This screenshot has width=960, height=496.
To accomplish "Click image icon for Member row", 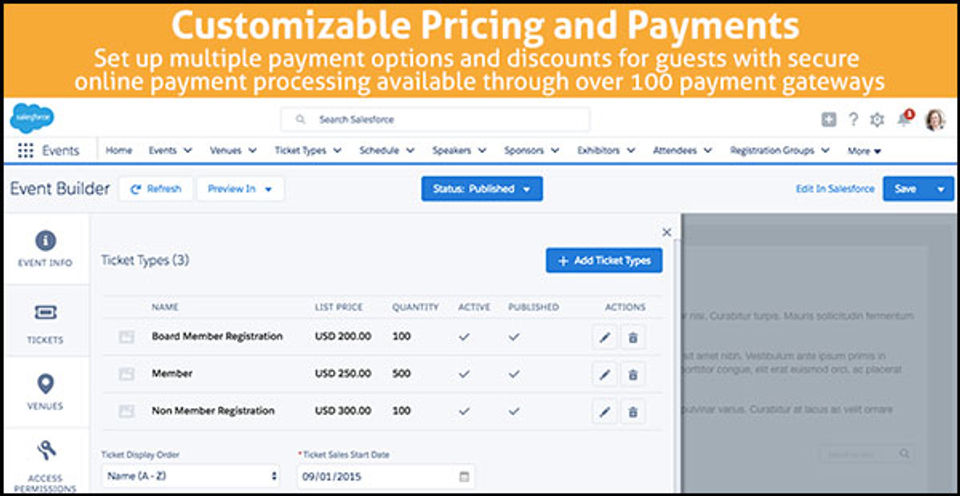I will click(126, 374).
